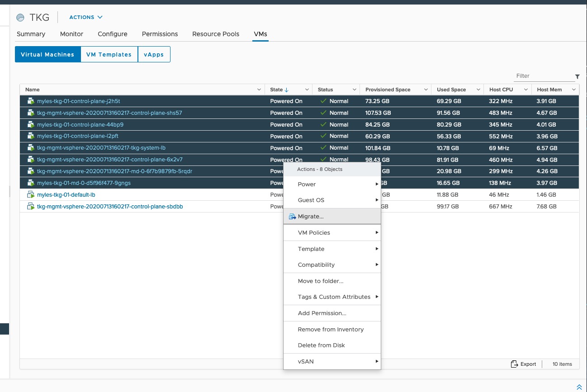Expand the VM Policies submenu

coord(332,233)
